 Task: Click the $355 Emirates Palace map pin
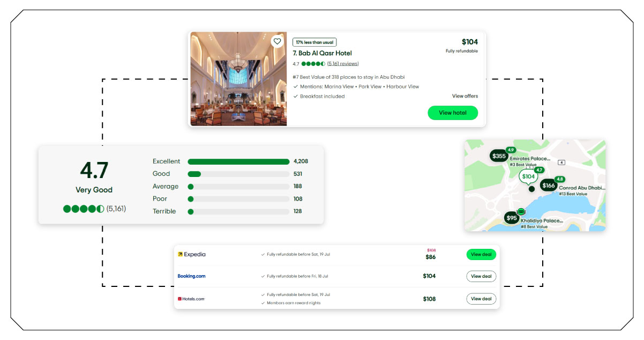click(x=498, y=156)
